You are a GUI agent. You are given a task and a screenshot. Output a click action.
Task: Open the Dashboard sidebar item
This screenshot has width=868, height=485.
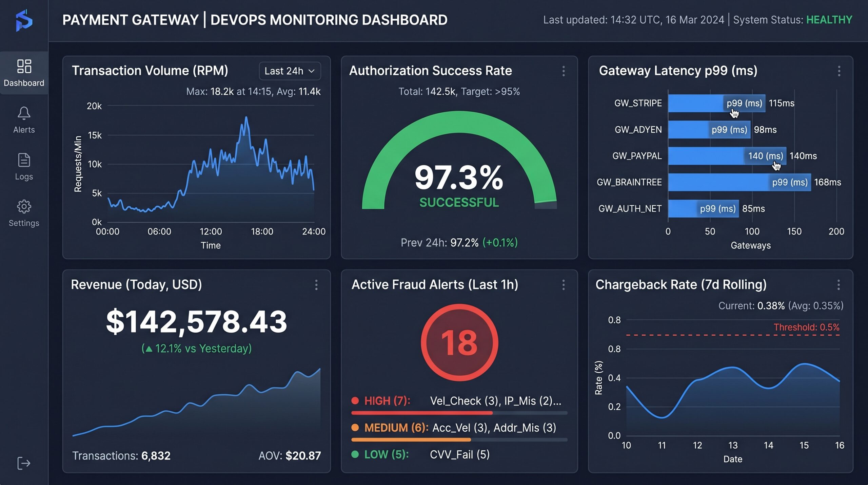[24, 73]
